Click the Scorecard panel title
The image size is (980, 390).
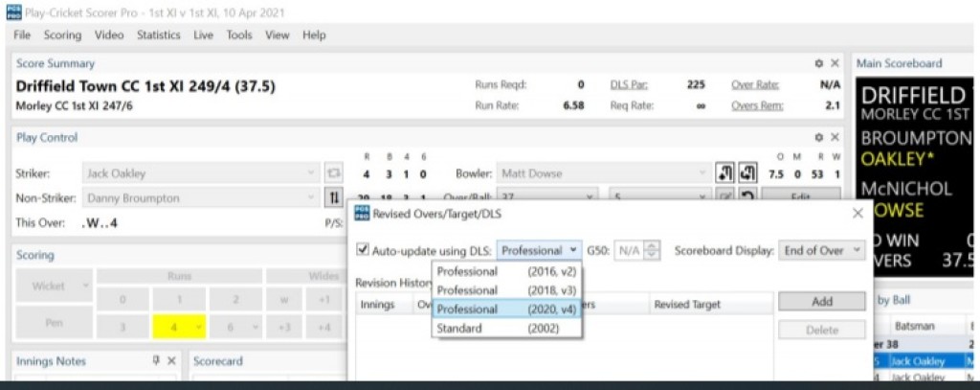pyautogui.click(x=216, y=361)
